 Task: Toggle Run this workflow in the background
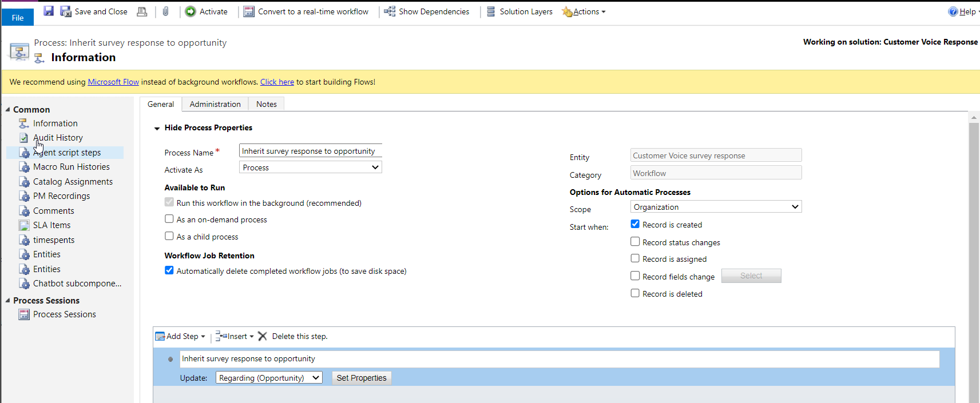tap(169, 202)
